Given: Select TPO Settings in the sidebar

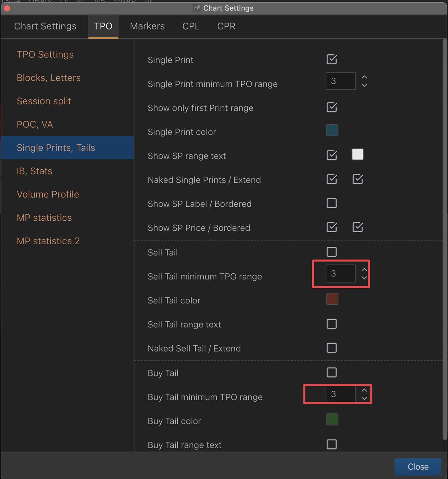Looking at the screenshot, I should coord(67,55).
